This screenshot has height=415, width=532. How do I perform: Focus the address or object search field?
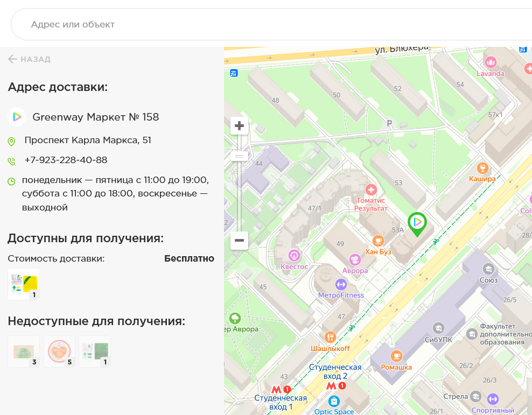pyautogui.click(x=269, y=24)
